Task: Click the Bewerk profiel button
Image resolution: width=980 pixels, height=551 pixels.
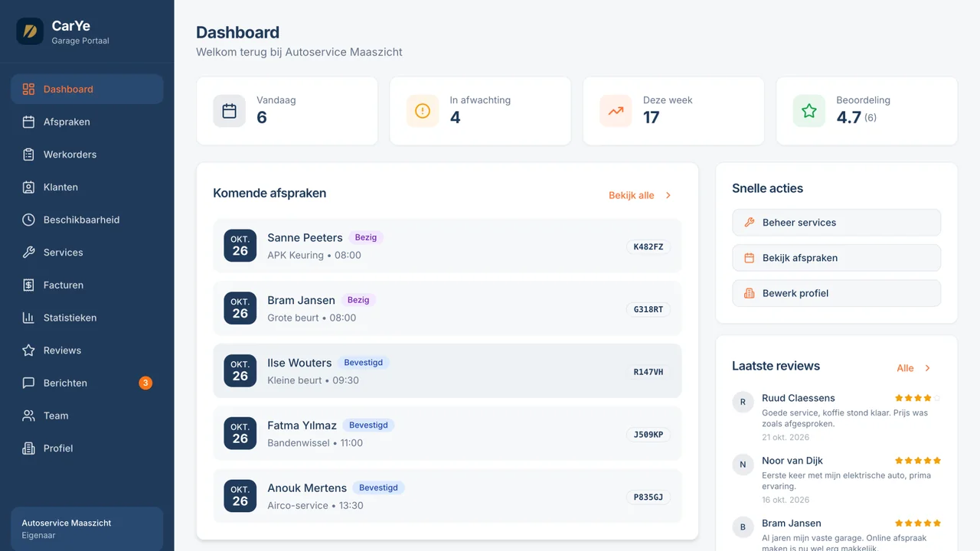Action: 836,293
